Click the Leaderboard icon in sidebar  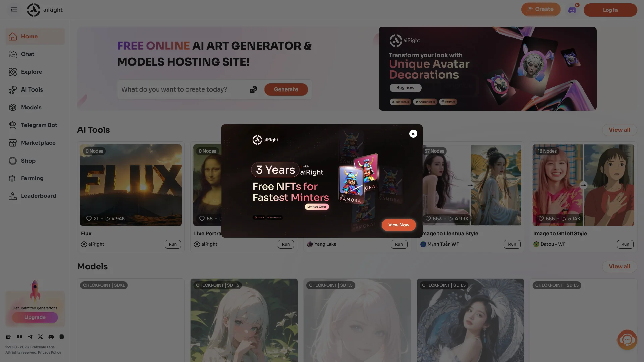tap(12, 196)
